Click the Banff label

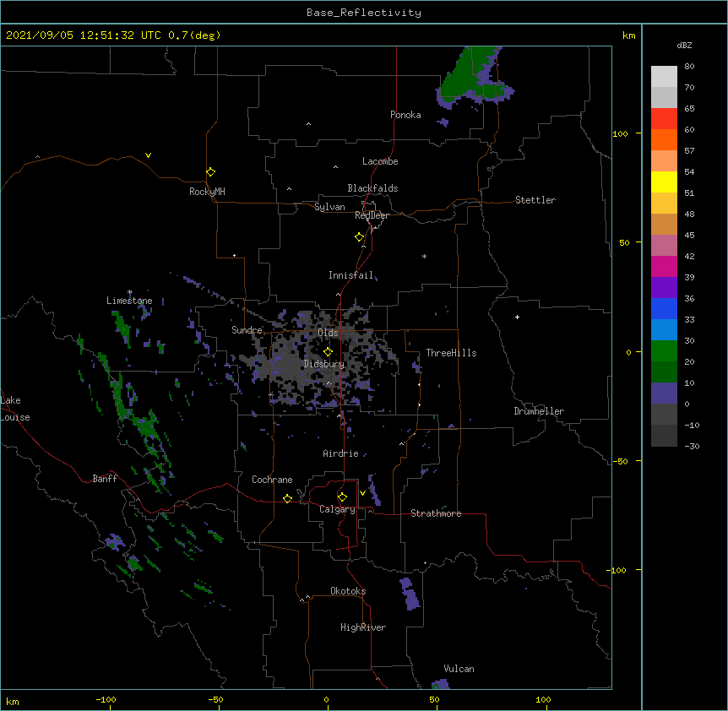click(105, 479)
